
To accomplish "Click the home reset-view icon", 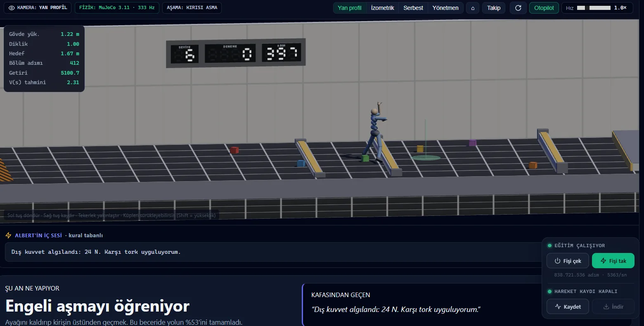I will click(x=473, y=8).
